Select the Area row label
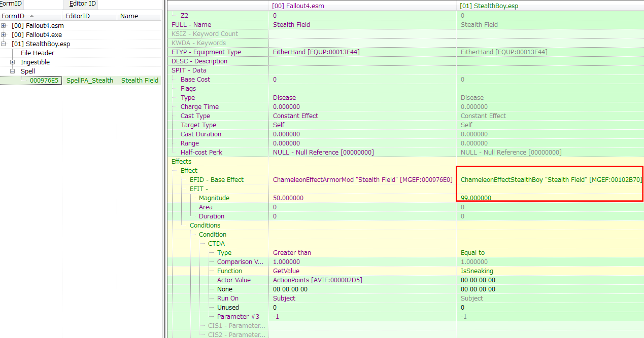The height and width of the screenshot is (338, 644). (x=206, y=207)
